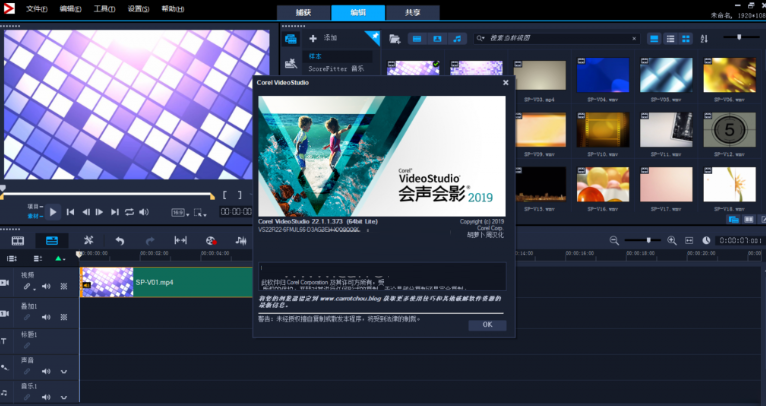
Task: Switch library to thumbnail grid view
Action: [686, 39]
